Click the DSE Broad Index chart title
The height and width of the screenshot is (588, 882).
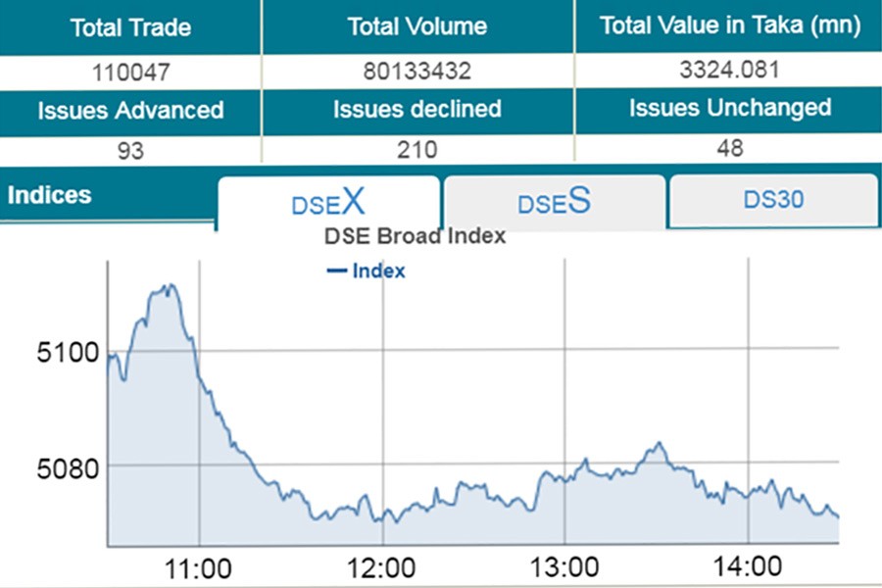(415, 236)
